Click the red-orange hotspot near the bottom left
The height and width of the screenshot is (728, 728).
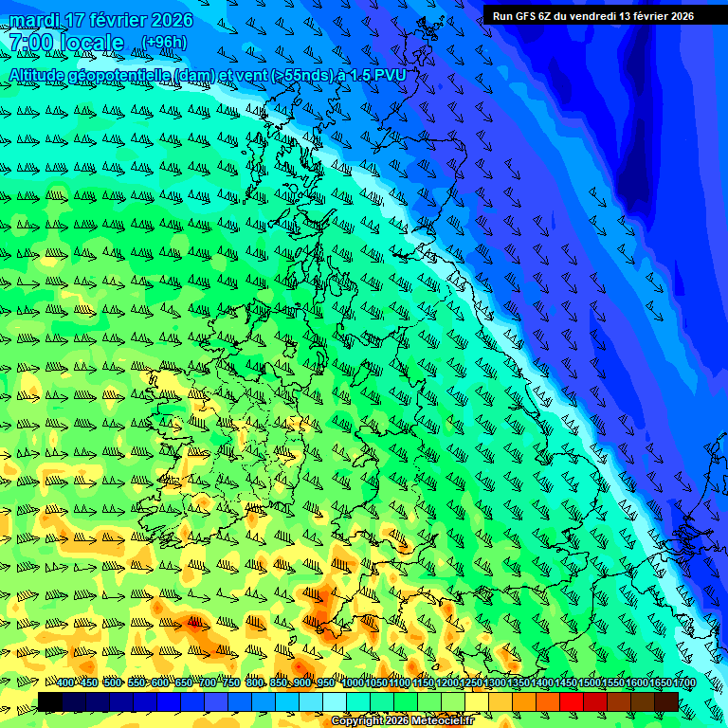coord(195,624)
